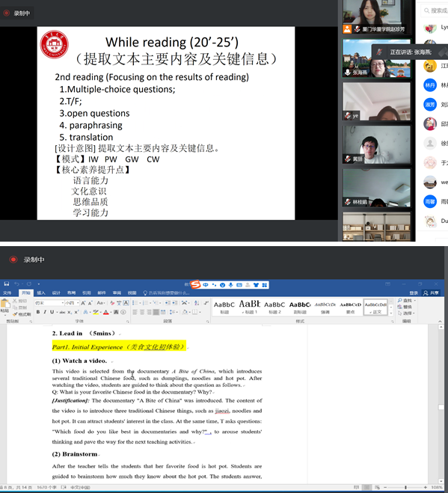
Task: Open the 插入 (Insert) ribbon tab
Action: pyautogui.click(x=41, y=293)
